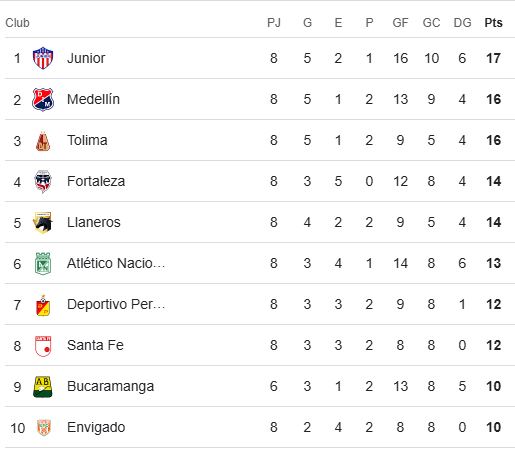The height and width of the screenshot is (452, 515).
Task: Click the Deportivo Pereira shield icon
Action: click(x=43, y=305)
